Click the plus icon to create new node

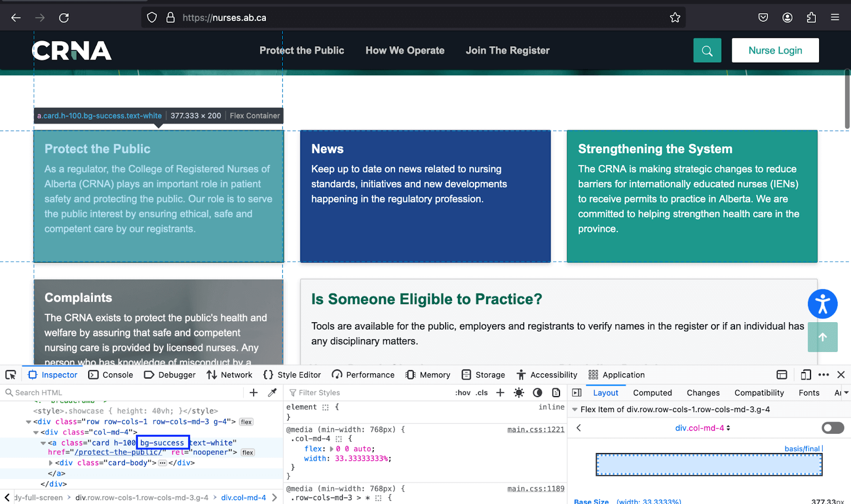pos(253,392)
